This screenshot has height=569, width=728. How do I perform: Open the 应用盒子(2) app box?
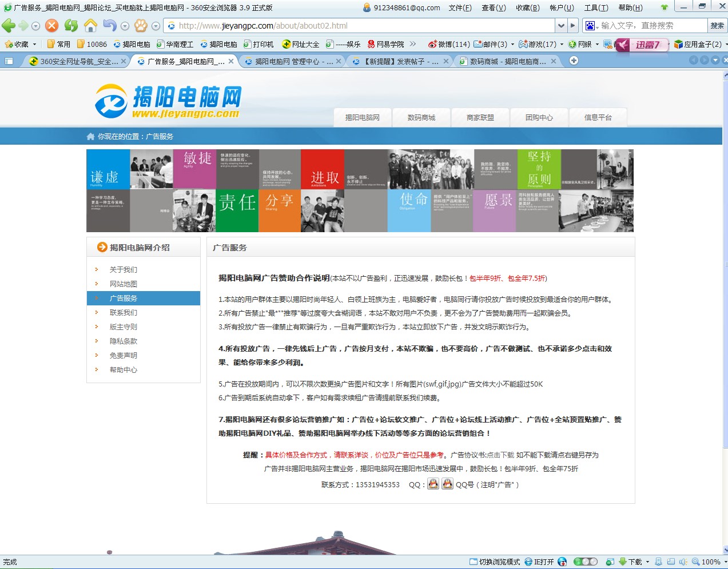[698, 44]
